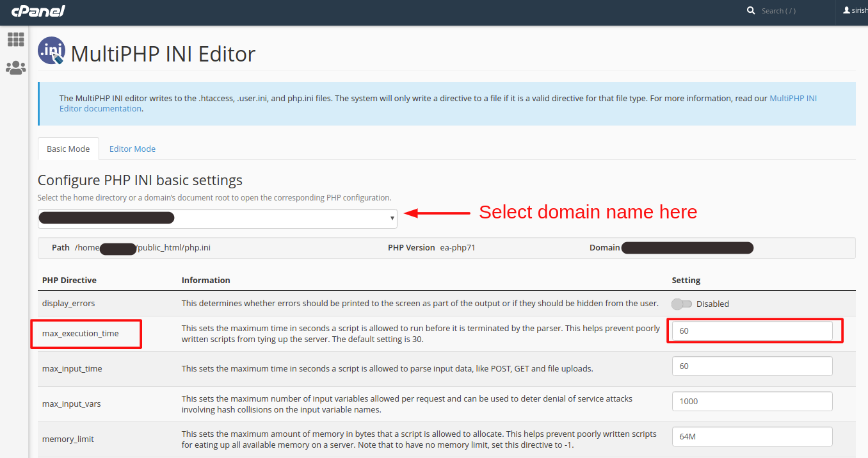This screenshot has height=458, width=868.
Task: Click the cPanel logo
Action: click(38, 11)
